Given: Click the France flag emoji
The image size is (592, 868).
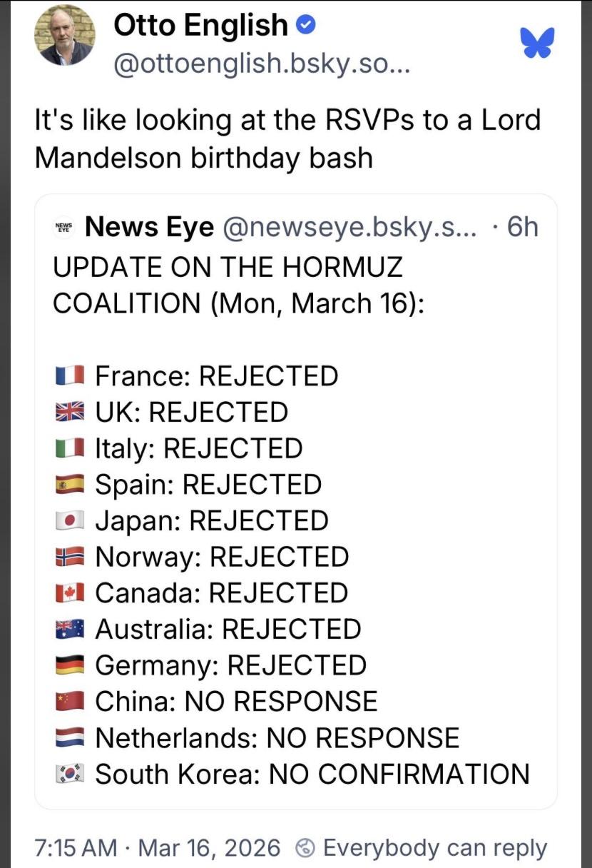Looking at the screenshot, I should 70,375.
